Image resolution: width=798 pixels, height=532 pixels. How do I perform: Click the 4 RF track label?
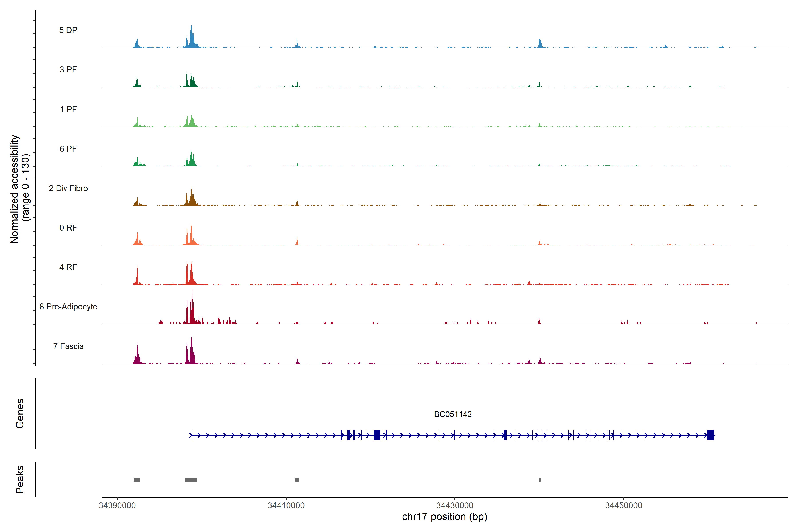tap(68, 267)
